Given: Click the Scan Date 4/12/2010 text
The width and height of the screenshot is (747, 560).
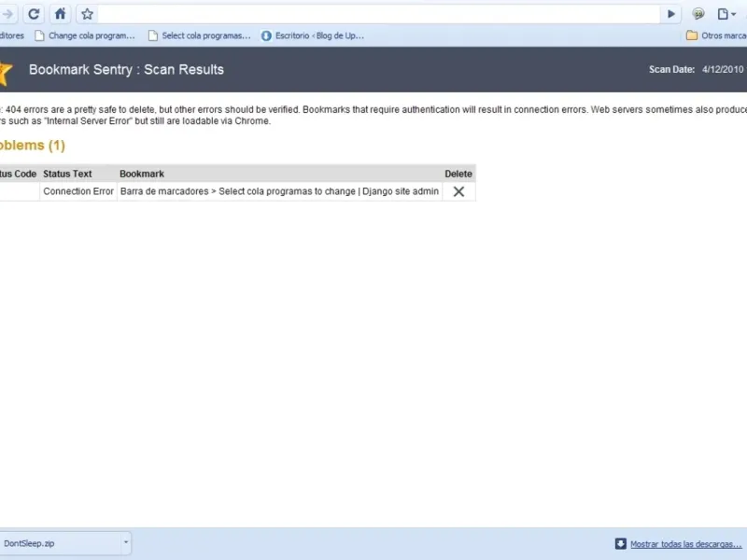Looking at the screenshot, I should click(x=696, y=69).
